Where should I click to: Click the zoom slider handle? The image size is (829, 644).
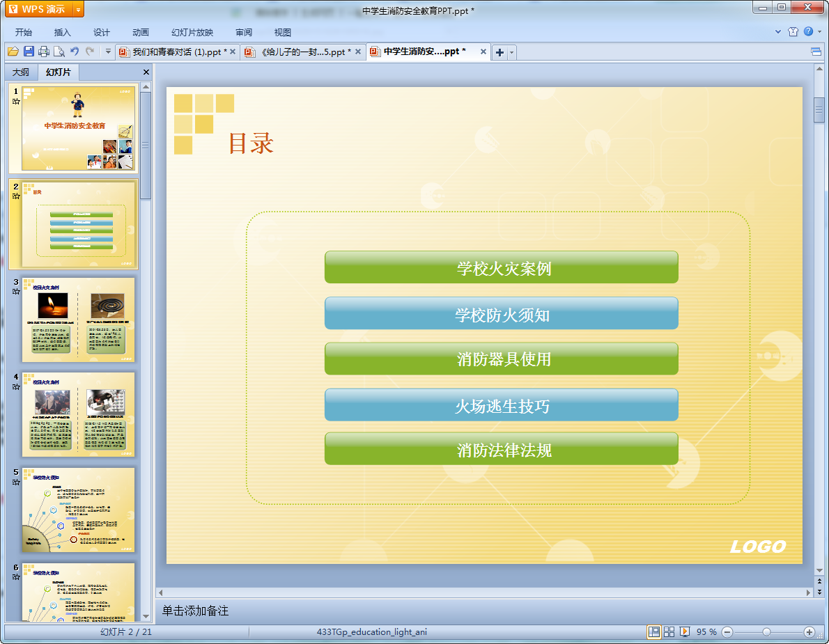[x=766, y=632]
